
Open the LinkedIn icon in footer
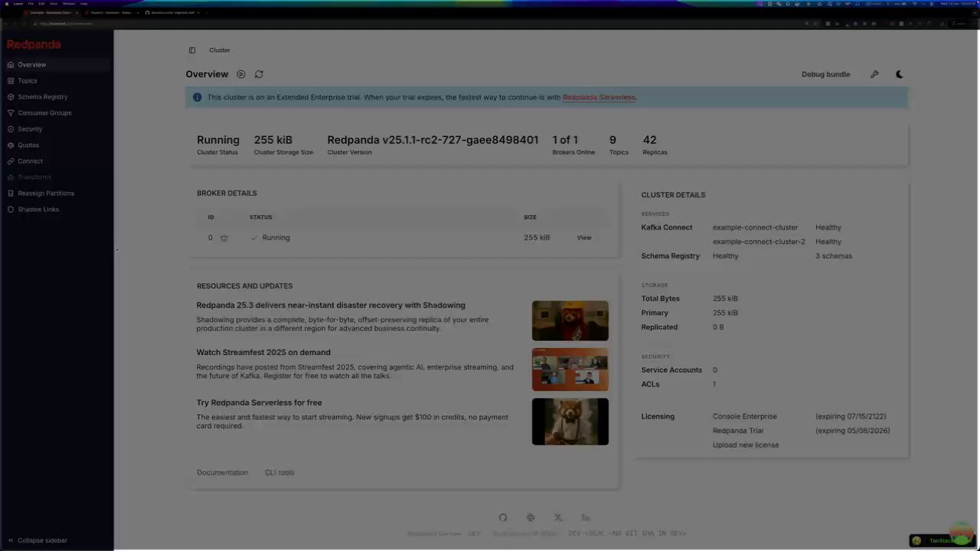586,518
